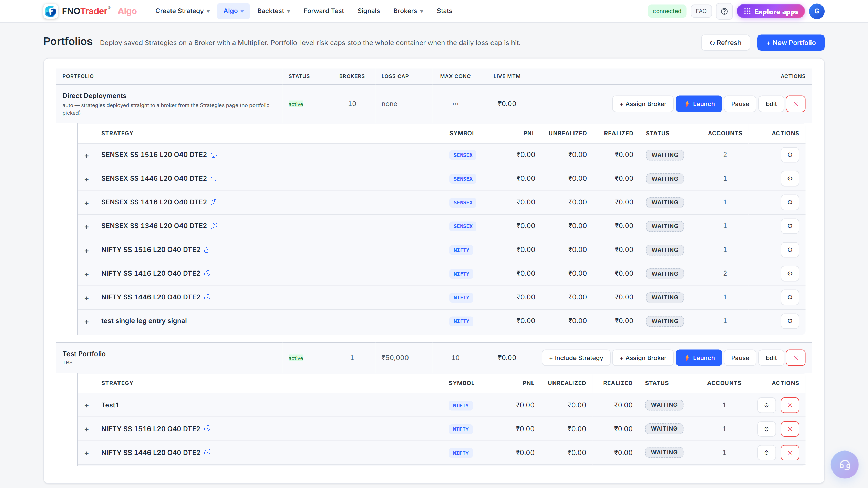This screenshot has width=868, height=488.
Task: Open settings gear for SENSEX SS 1446 row
Action: [789, 179]
